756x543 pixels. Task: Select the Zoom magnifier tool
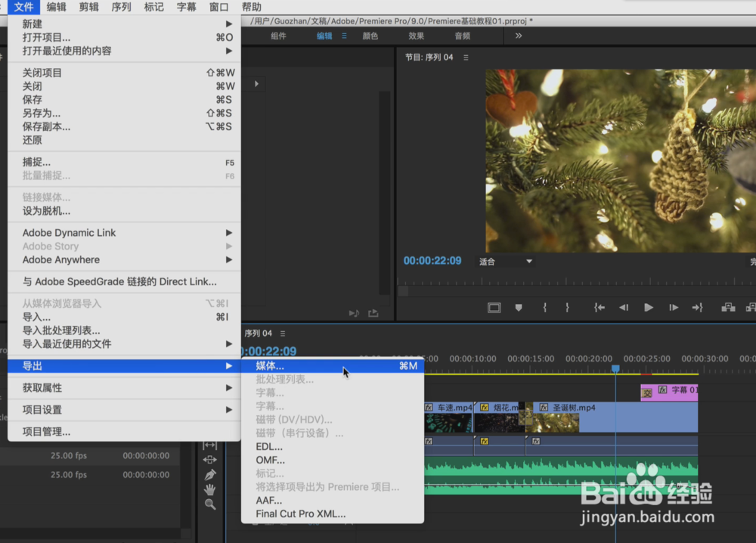click(x=209, y=504)
